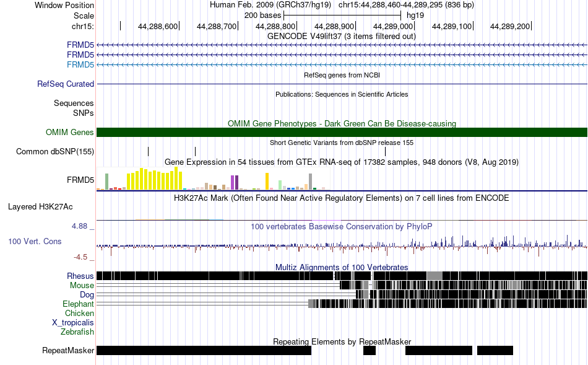Click the leftmost Common dbSNP variant marker
This screenshot has height=365, width=588.
click(148, 151)
